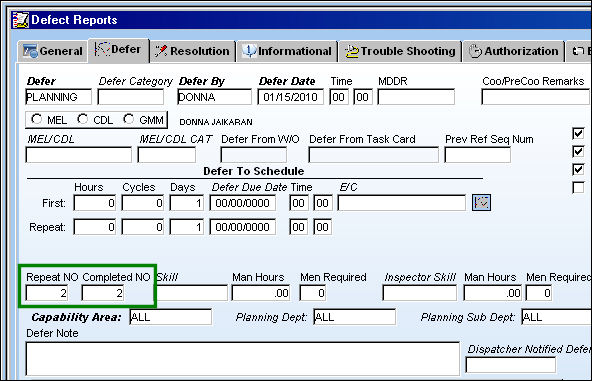592x381 pixels.
Task: Click the Completed NO field
Action: [103, 293]
